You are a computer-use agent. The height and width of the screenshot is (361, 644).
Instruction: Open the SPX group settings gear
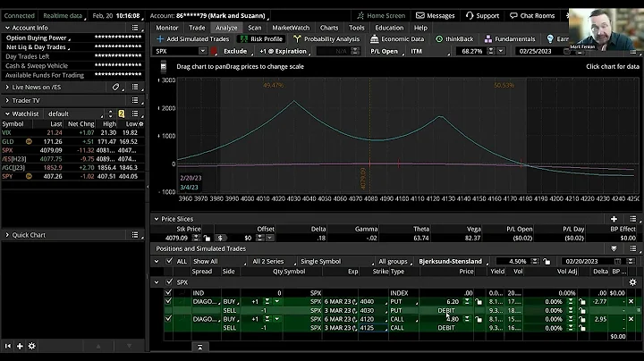click(632, 282)
